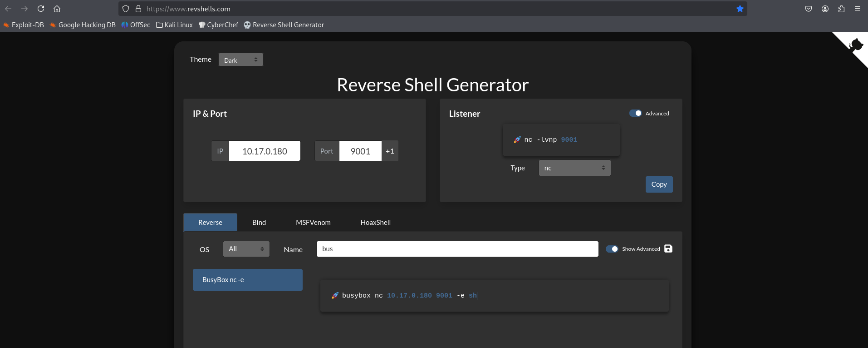Screen dimensions: 868x348
Task: Toggle the bookmark star icon
Action: pos(740,9)
